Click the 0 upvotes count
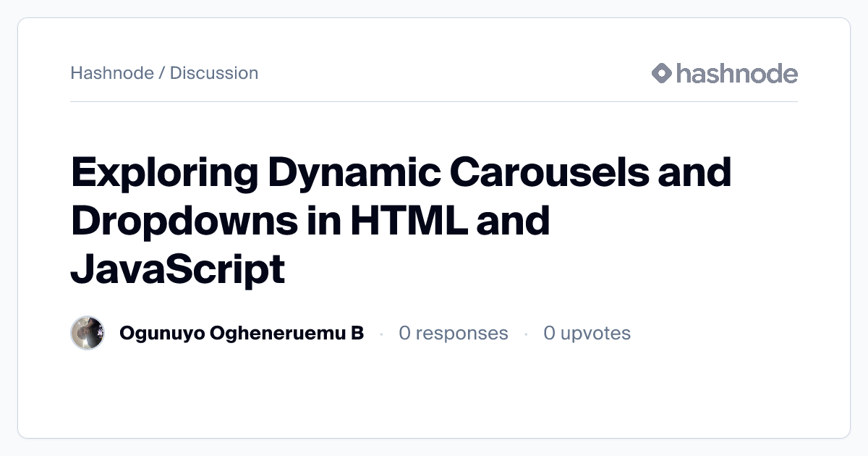Viewport: 868px width, 456px height. click(587, 333)
